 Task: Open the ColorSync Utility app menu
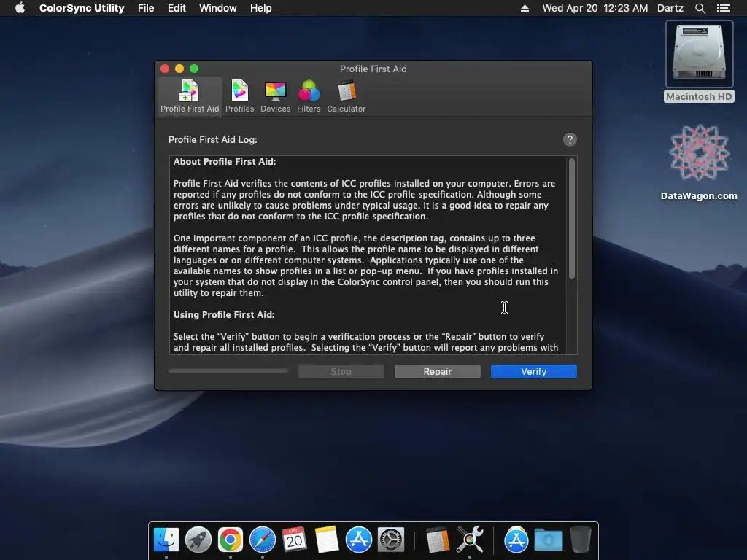pos(82,8)
